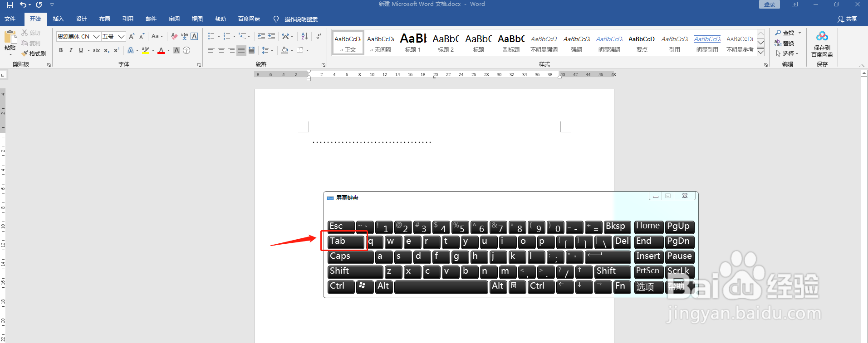Click the Sort (A-Z) icon
Screen dimensions: 868x343
point(304,36)
